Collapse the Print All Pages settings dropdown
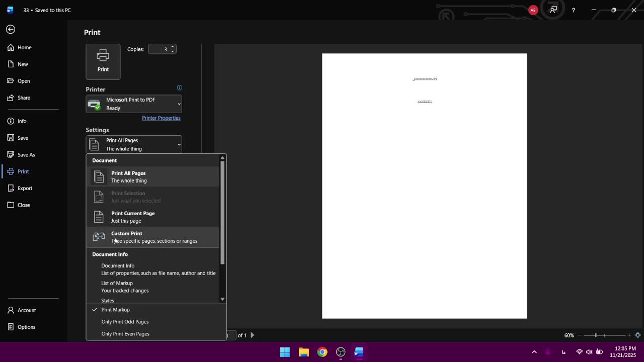This screenshot has width=644, height=362. [x=134, y=145]
